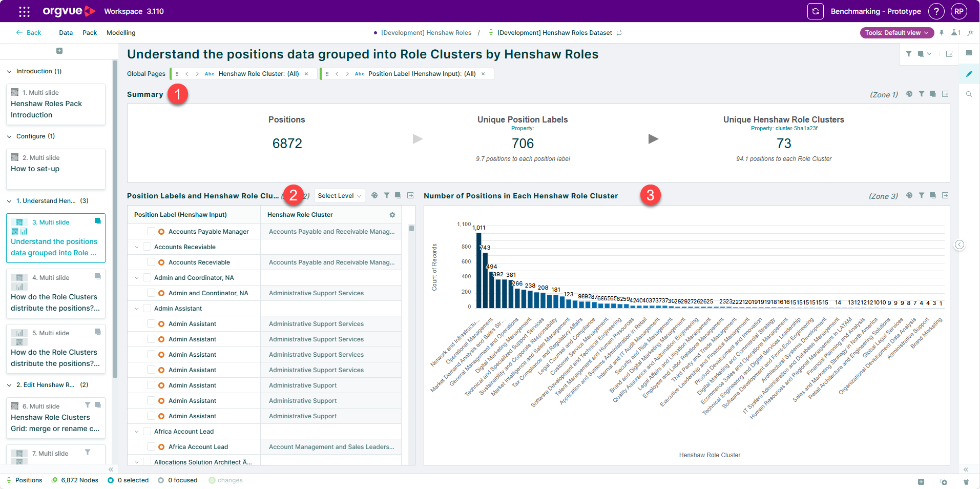Click the trash icon in bottom status bar
The height and width of the screenshot is (489, 980).
pos(966,481)
